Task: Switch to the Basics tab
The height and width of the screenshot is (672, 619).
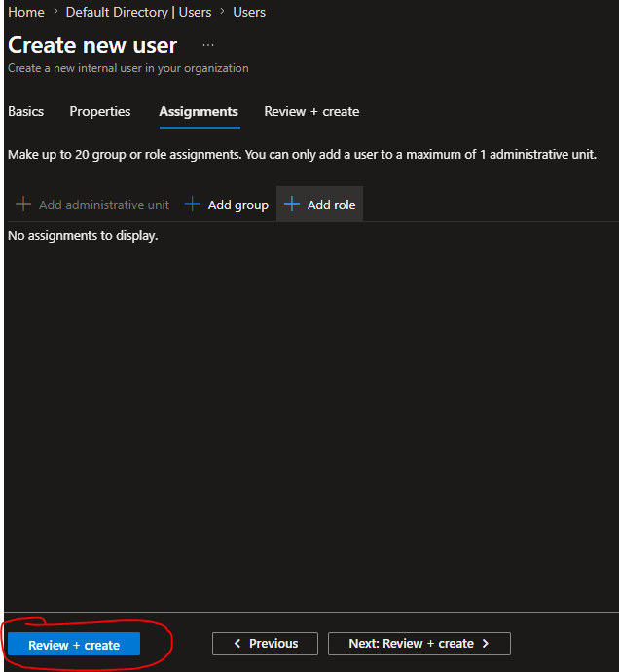Action: coord(25,112)
